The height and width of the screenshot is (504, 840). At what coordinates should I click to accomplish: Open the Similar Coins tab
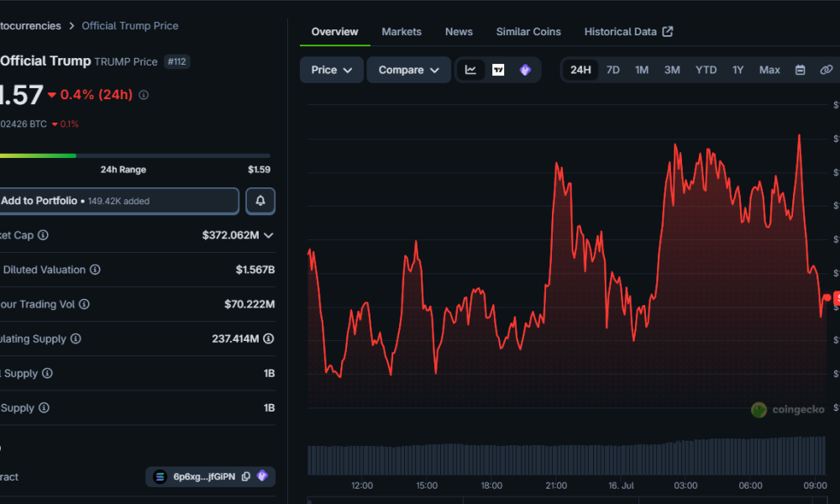(528, 32)
